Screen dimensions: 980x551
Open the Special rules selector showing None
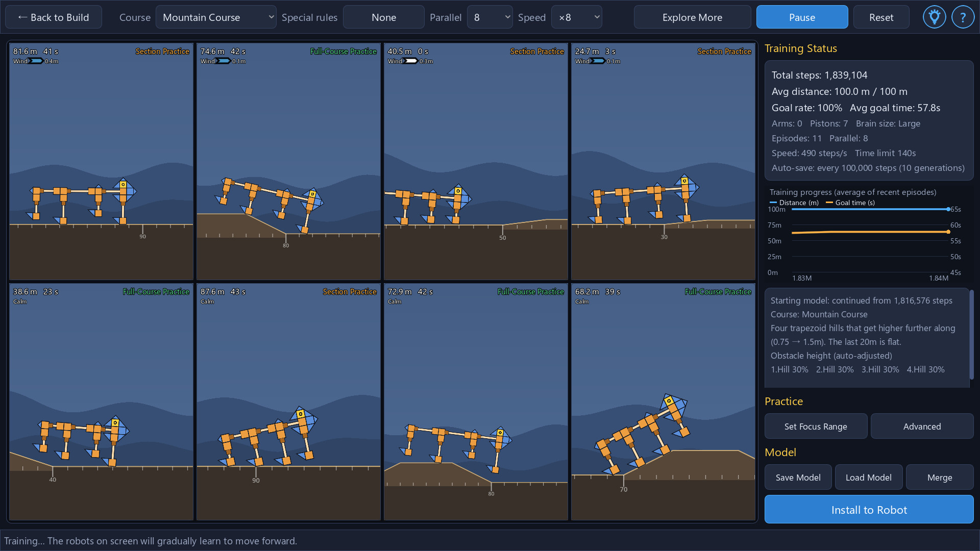click(x=384, y=17)
